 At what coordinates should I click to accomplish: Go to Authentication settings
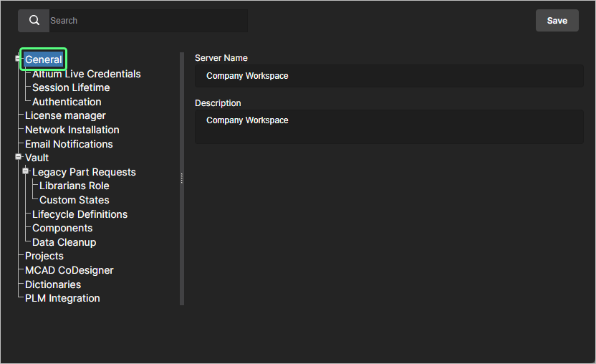(67, 102)
